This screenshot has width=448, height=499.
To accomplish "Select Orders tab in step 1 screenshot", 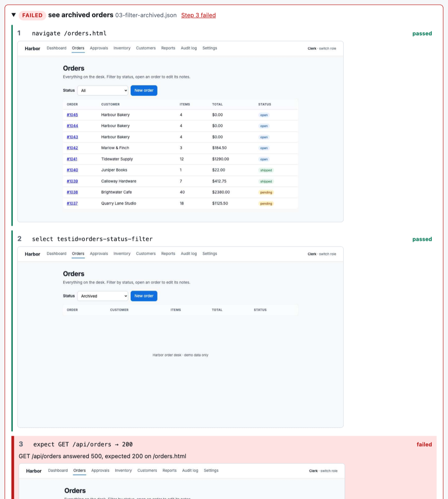I will coord(78,48).
